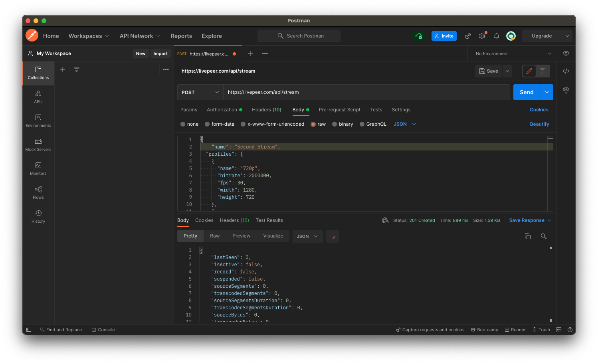The height and width of the screenshot is (364, 598).
Task: Switch to comments mode
Action: pos(543,71)
